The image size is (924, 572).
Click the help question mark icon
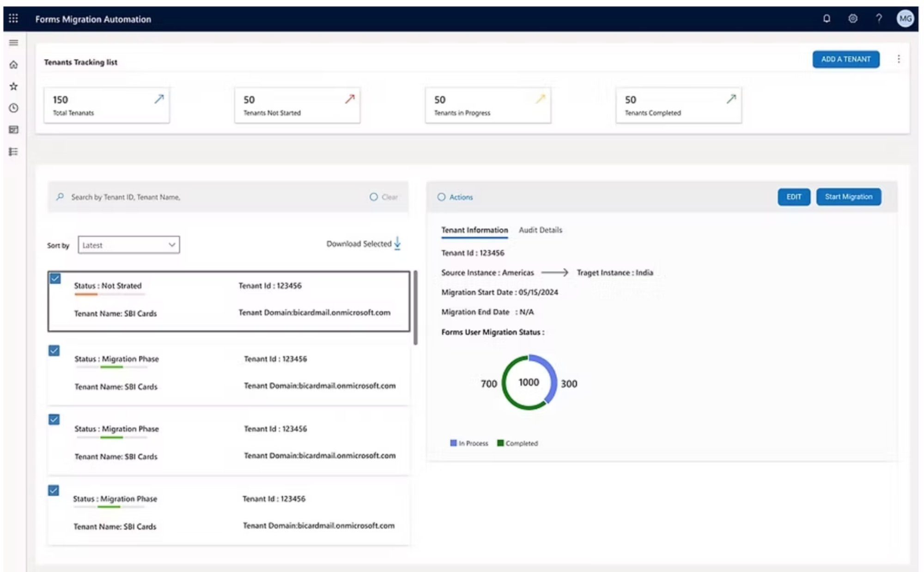click(879, 19)
